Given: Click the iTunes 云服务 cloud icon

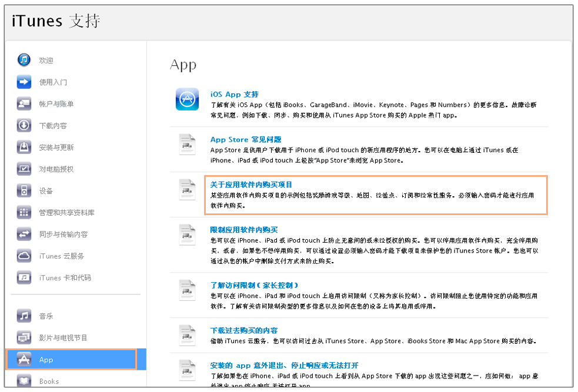Looking at the screenshot, I should click(x=24, y=256).
